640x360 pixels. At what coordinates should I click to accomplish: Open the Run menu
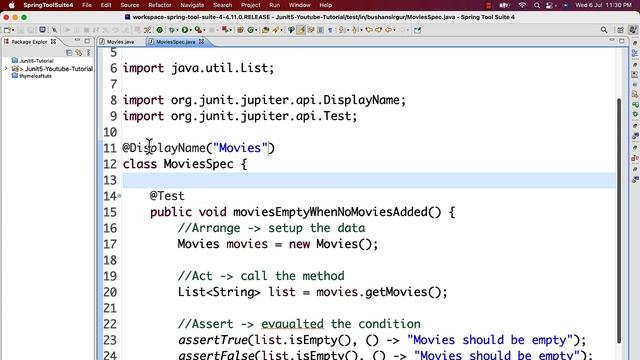[275, 5]
